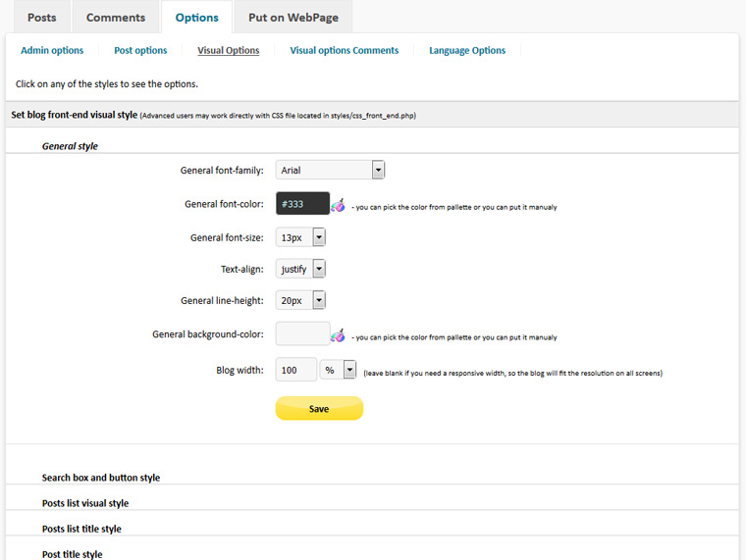Click the 'Blog width:' label
The height and width of the screenshot is (560, 746).
coord(240,370)
